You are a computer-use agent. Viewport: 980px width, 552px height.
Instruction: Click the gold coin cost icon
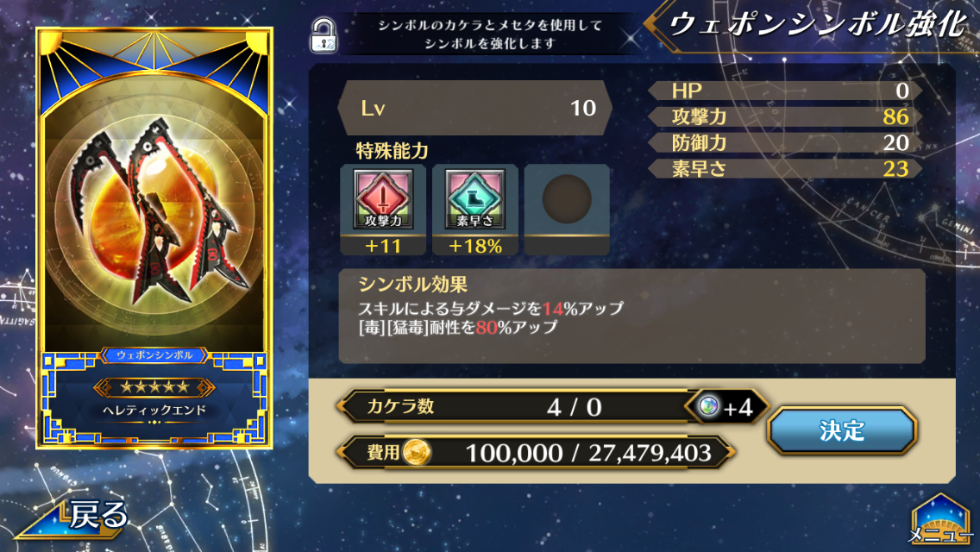coord(417,452)
